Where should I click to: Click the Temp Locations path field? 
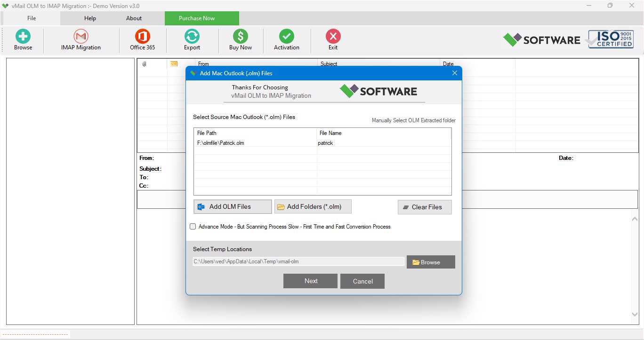(299, 261)
